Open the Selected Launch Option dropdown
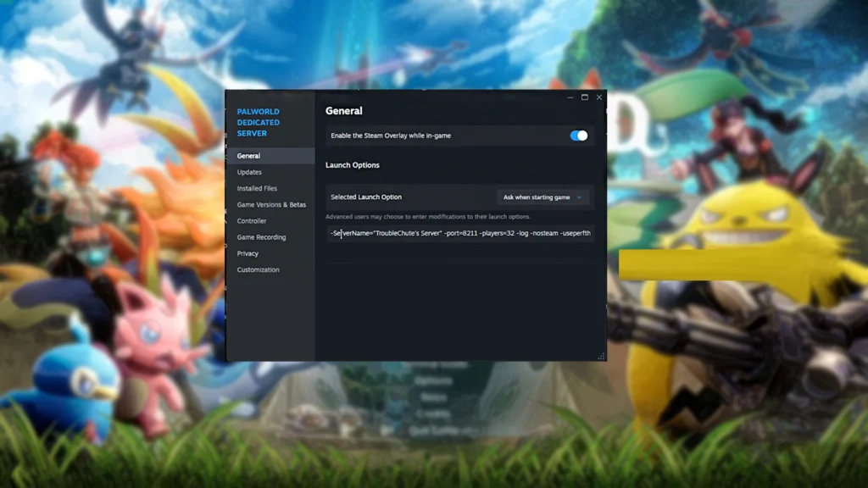The width and height of the screenshot is (868, 488). 542,197
